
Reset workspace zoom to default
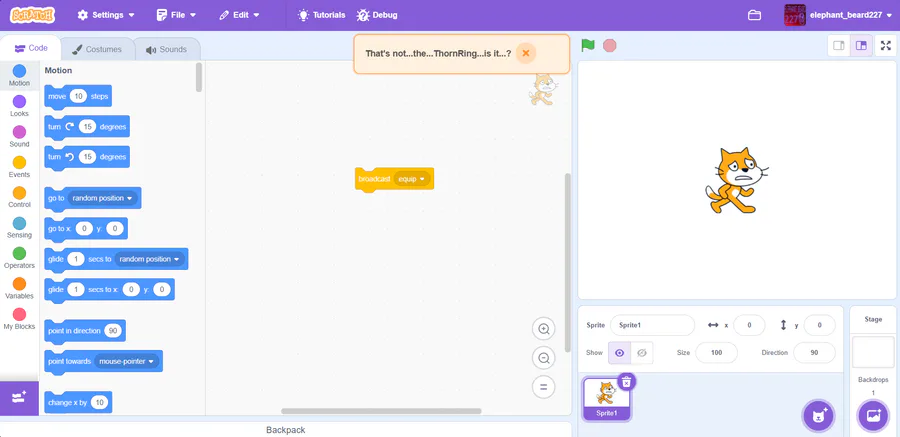tap(544, 386)
